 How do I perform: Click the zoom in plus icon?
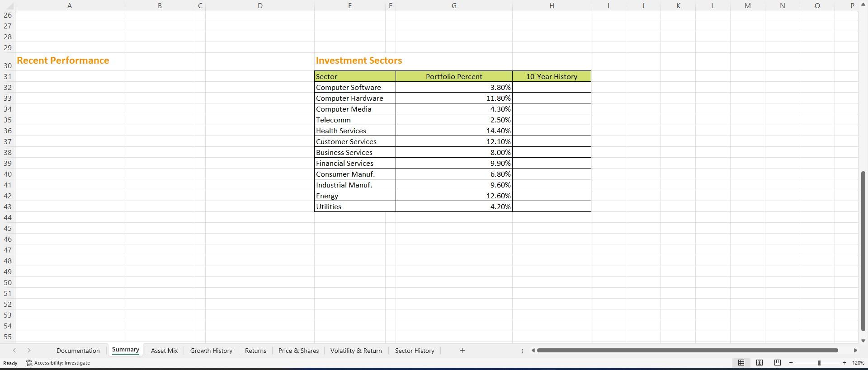pyautogui.click(x=844, y=363)
